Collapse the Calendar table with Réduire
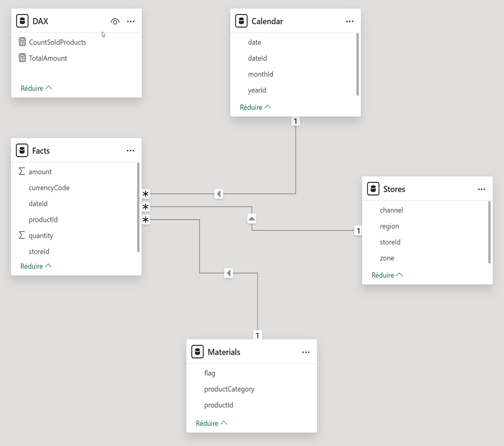Image resolution: width=504 pixels, height=446 pixels. tap(255, 107)
